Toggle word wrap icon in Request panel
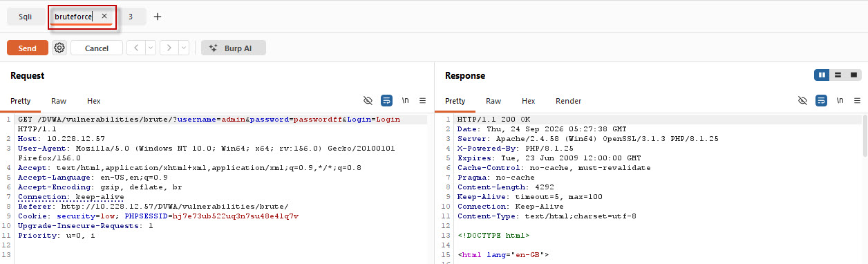 pos(386,100)
